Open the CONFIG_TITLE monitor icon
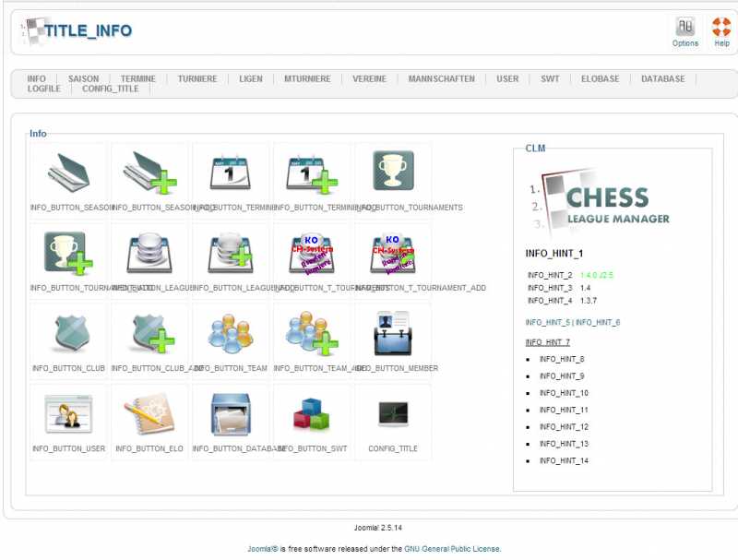Screen dimensions: 738x560 (x=393, y=413)
